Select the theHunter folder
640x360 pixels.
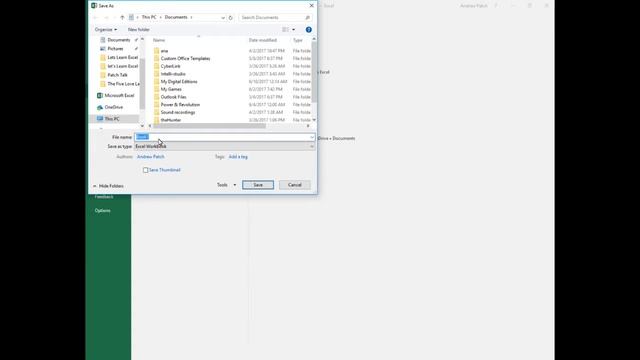171,120
